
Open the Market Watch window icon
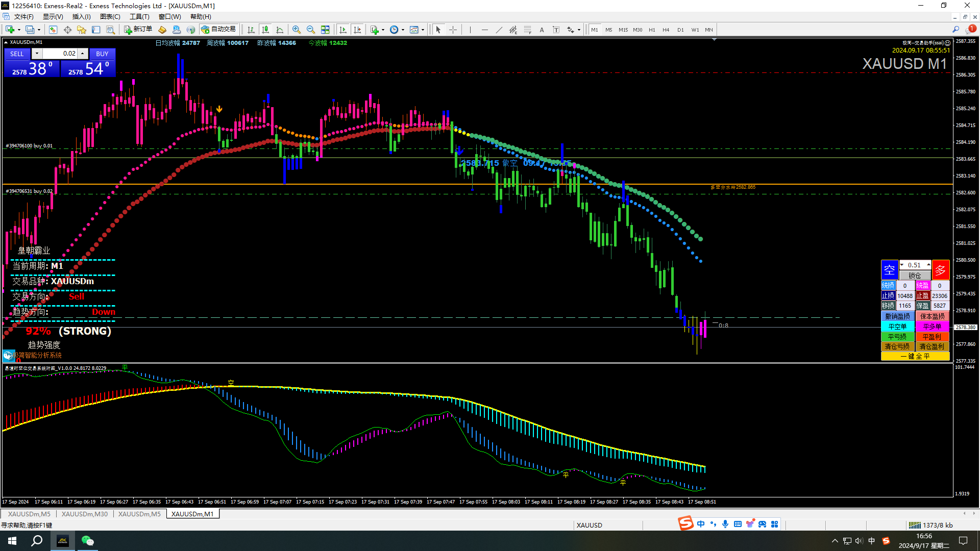click(x=53, y=30)
